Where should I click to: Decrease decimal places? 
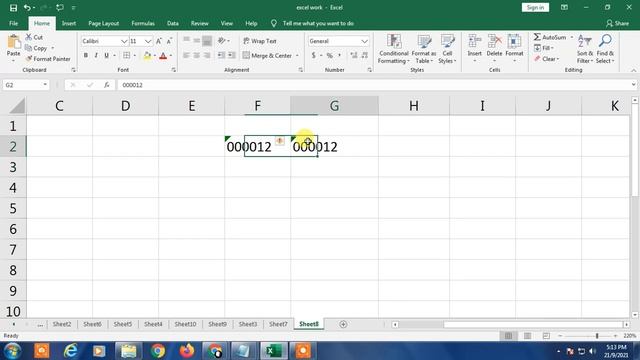pyautogui.click(x=364, y=56)
